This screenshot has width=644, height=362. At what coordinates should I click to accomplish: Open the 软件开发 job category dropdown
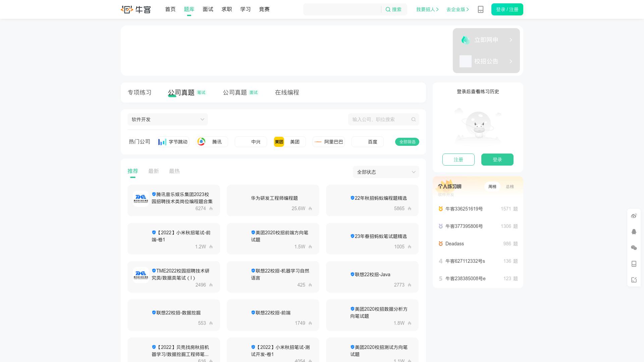coord(168,119)
